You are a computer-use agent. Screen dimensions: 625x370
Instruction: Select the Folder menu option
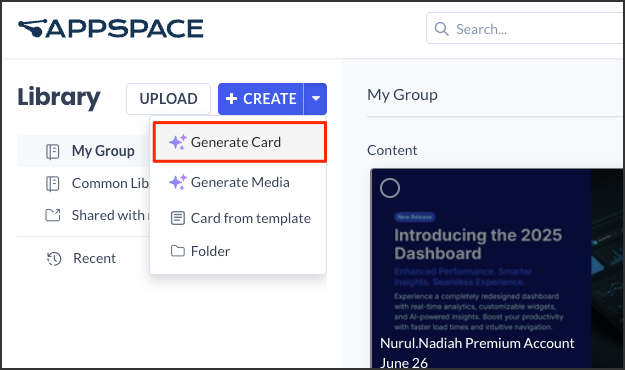238,251
